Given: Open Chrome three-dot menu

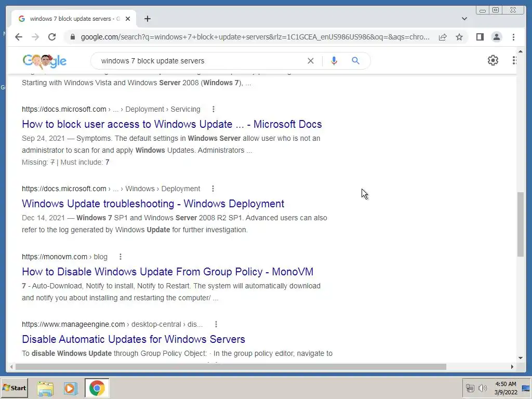Looking at the screenshot, I should [x=513, y=37].
